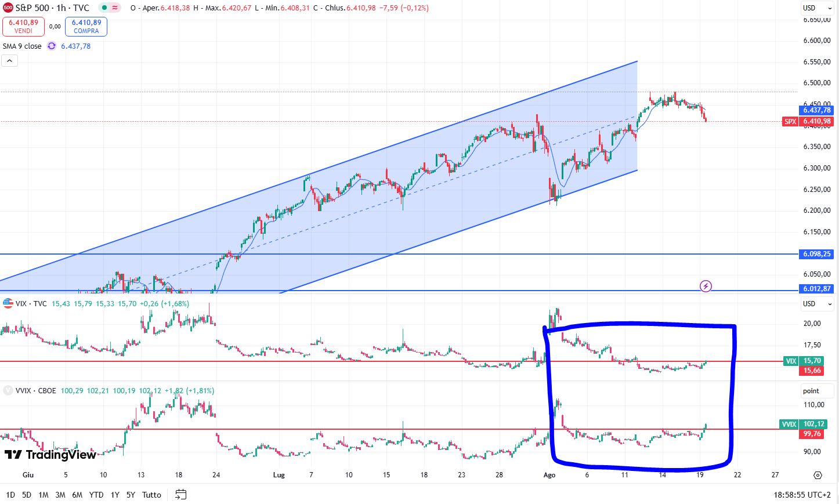839x504 pixels.
Task: Select the 1Y date range
Action: pos(115,495)
